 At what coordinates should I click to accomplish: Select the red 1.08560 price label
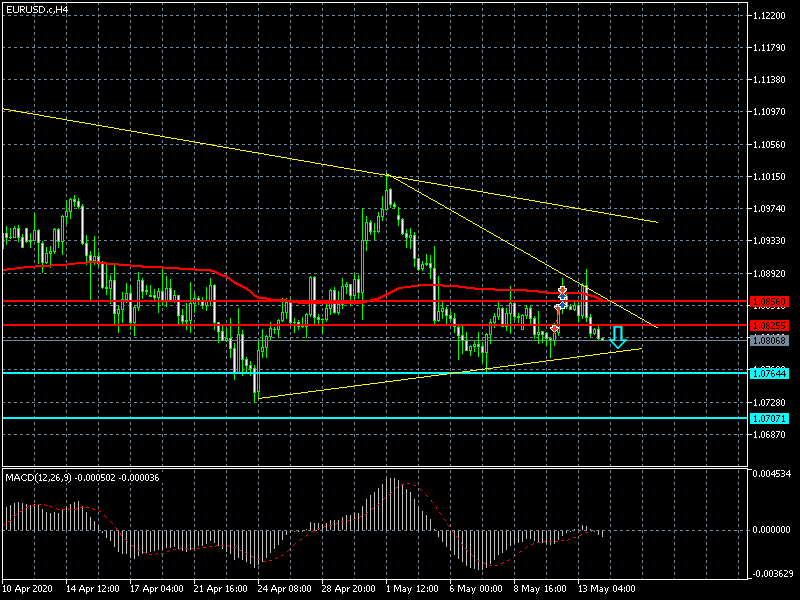[x=768, y=301]
